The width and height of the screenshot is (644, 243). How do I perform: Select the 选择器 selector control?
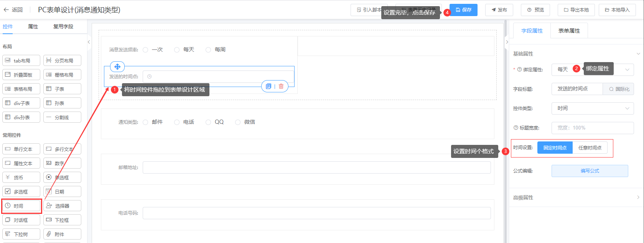point(62,206)
